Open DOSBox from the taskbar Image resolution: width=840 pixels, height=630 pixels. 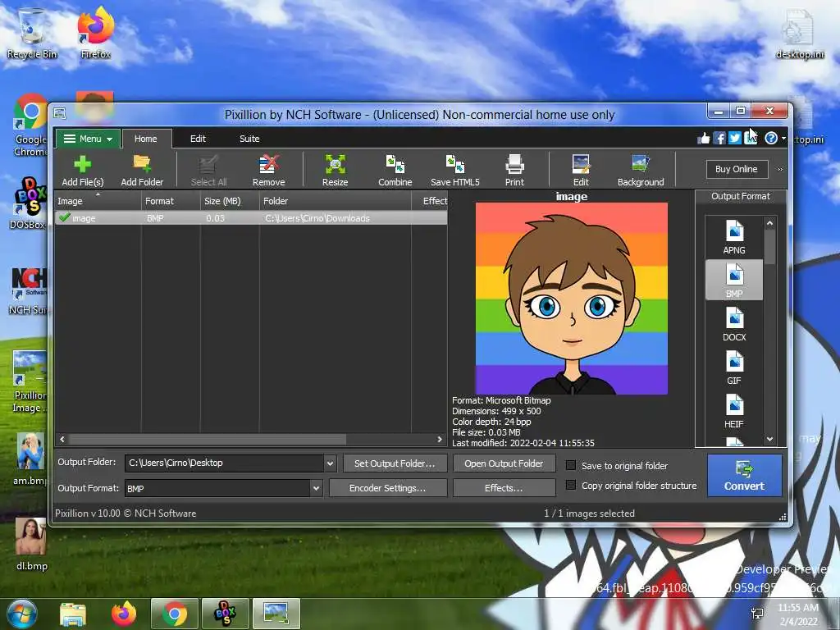[x=226, y=614]
